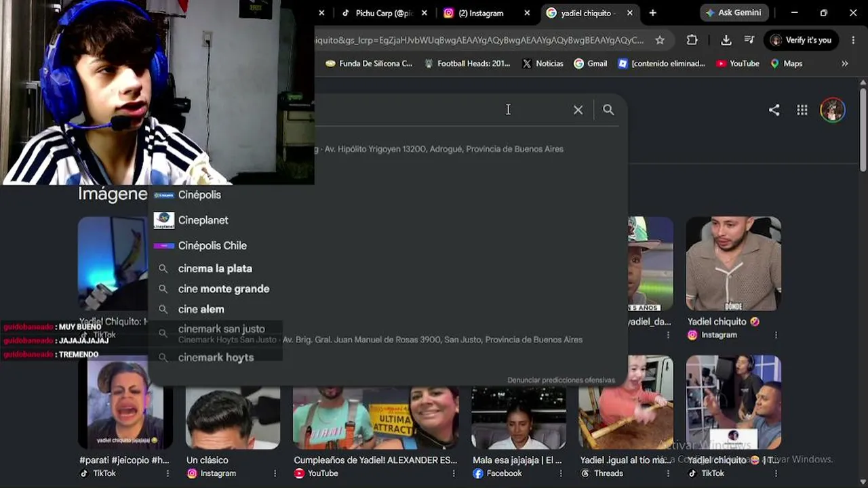
Task: Open the Un clásico Instagram thumbnail
Action: pos(233,418)
